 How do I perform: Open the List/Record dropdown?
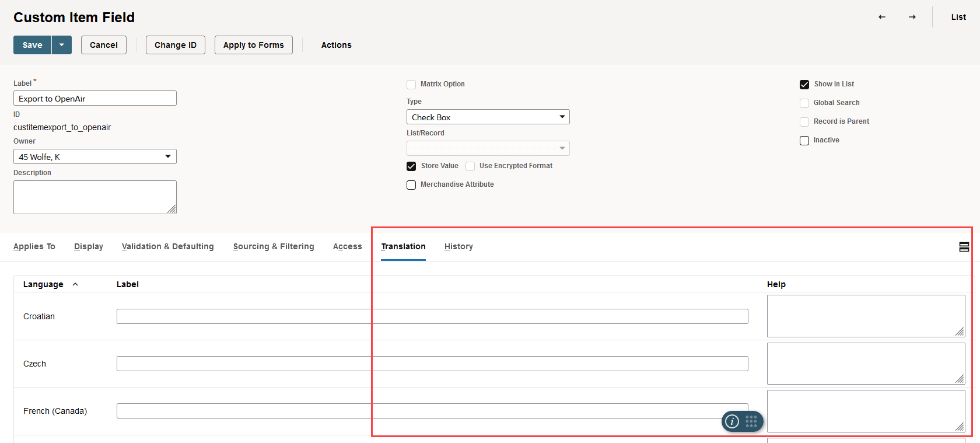pyautogui.click(x=488, y=148)
